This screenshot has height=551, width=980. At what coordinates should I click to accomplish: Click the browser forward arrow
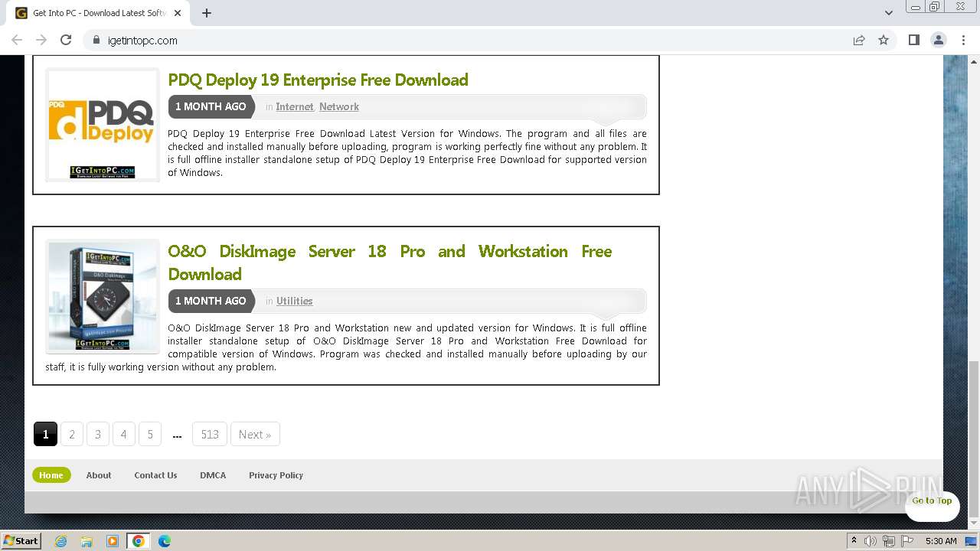(41, 40)
